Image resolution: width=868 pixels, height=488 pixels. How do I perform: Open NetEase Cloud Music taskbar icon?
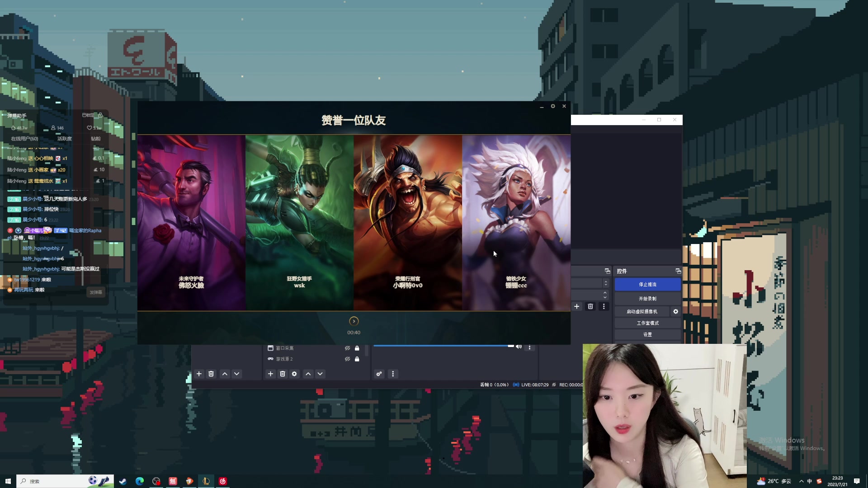[223, 481]
